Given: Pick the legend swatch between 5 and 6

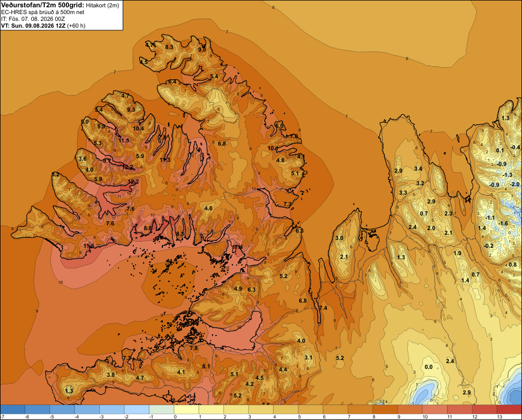Looking at the screenshot, I should click(x=311, y=410).
